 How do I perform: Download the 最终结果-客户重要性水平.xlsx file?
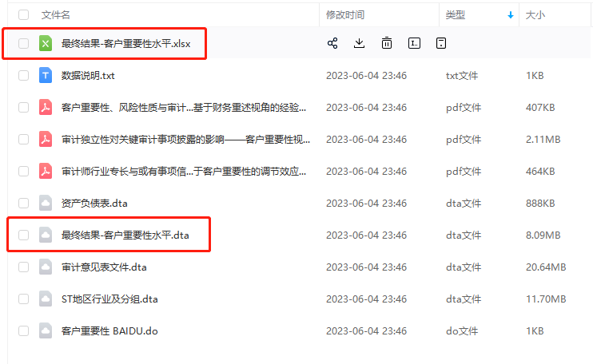(x=359, y=43)
